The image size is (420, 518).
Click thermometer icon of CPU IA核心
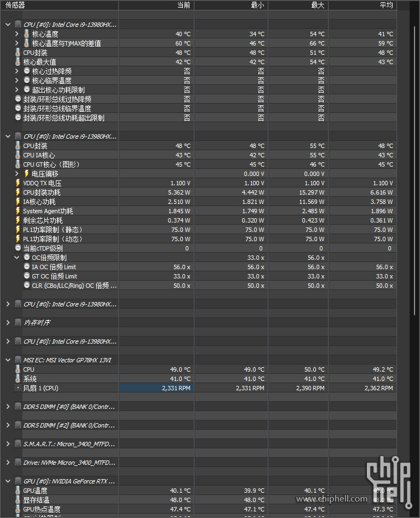18,155
